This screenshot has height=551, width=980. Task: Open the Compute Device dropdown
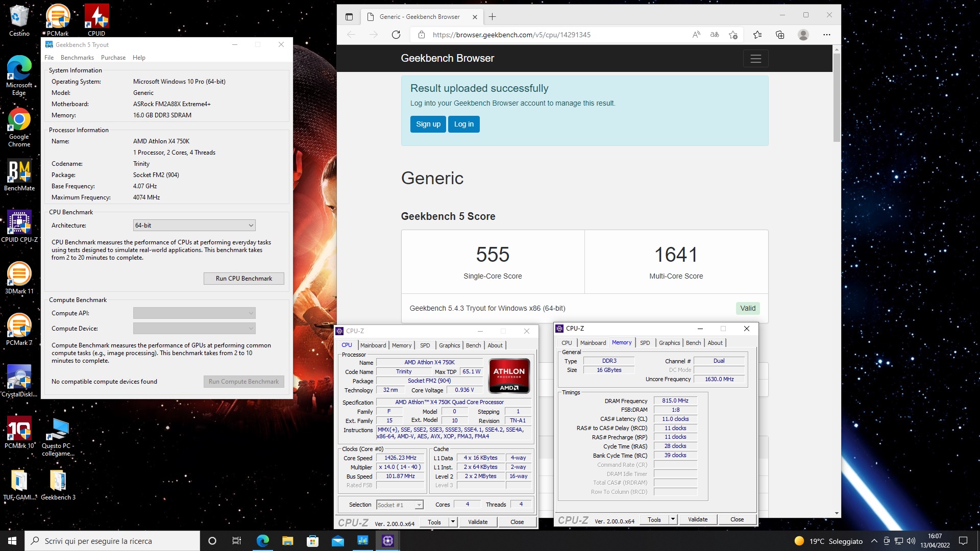pos(194,329)
